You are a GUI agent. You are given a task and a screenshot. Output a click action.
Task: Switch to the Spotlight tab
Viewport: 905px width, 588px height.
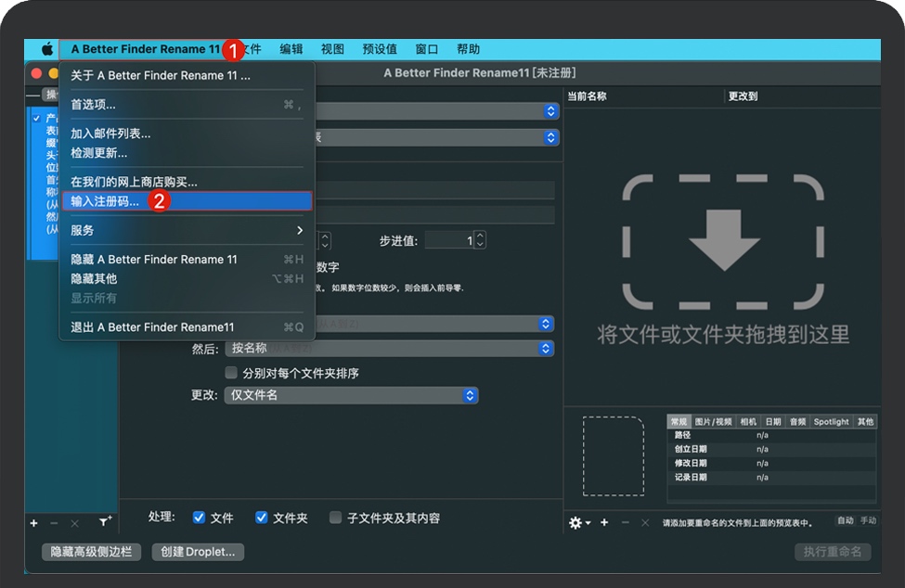831,421
